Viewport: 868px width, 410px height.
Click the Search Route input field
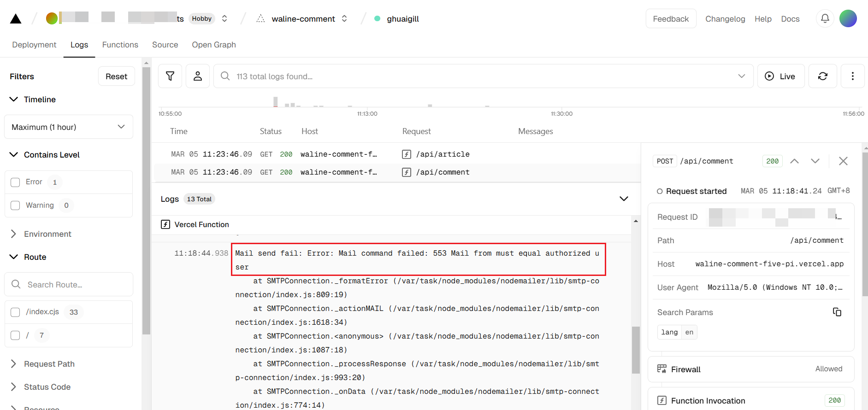click(x=74, y=285)
